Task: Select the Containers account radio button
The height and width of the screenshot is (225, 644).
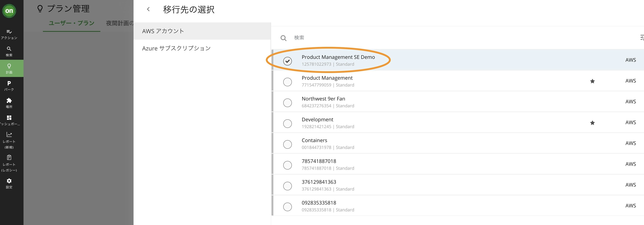Action: point(287,144)
